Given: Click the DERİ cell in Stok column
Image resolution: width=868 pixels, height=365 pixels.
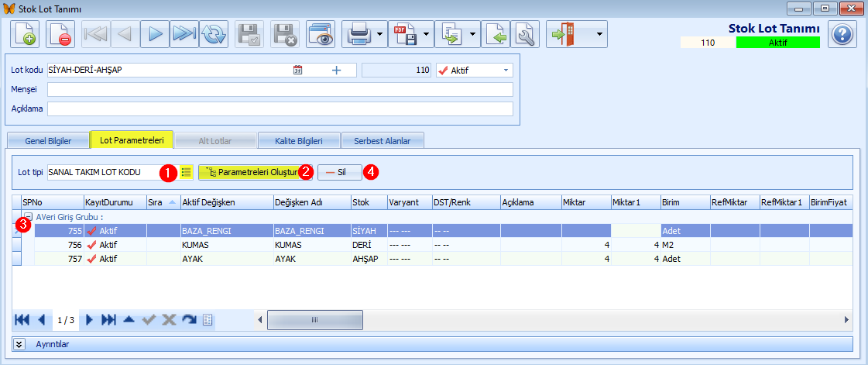Looking at the screenshot, I should tap(369, 245).
